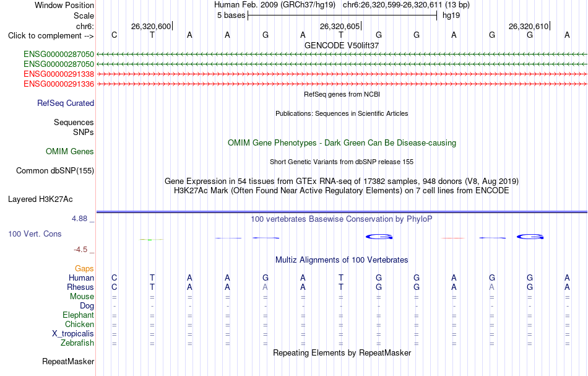Click the -4.5 PhyloP scale value
The width and height of the screenshot is (588, 376).
[80, 250]
